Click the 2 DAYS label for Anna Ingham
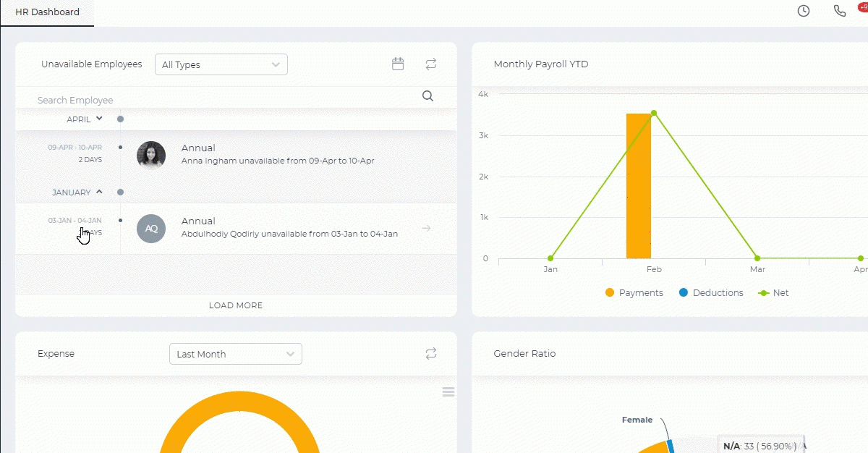 pos(90,159)
